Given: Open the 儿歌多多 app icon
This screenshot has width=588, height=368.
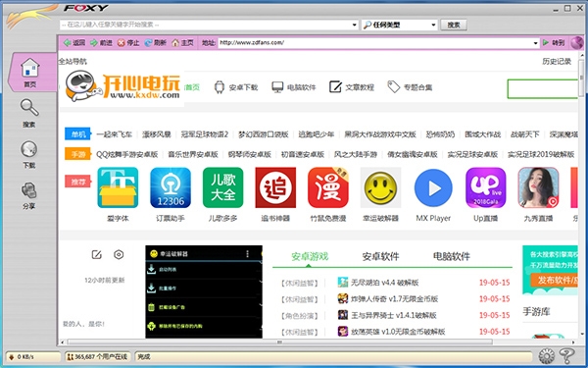Looking at the screenshot, I should (x=222, y=187).
